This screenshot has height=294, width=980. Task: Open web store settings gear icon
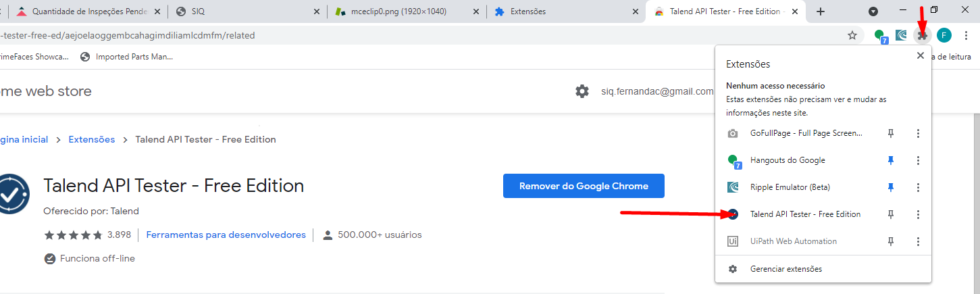coord(582,91)
